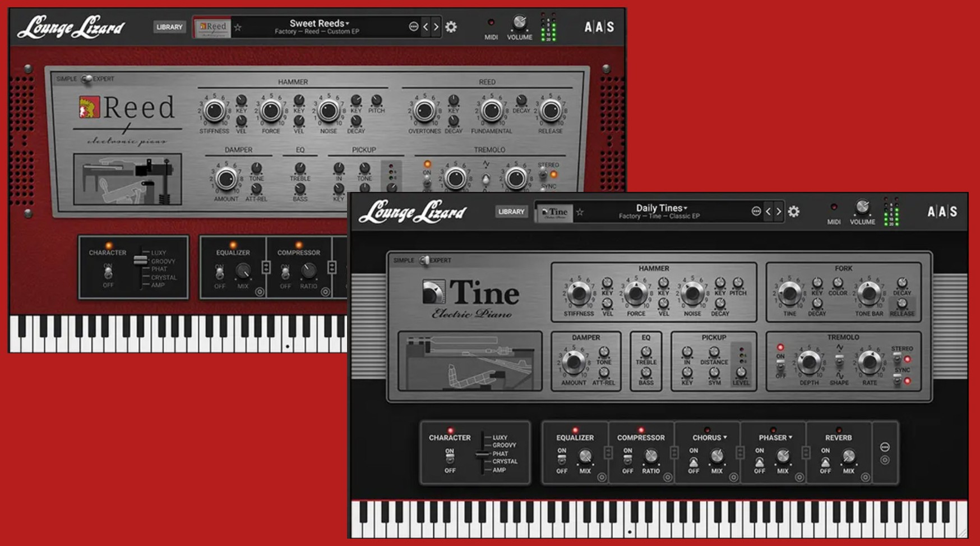Open Equalizer edit icon in Reed window
980x546 pixels.
tap(260, 292)
